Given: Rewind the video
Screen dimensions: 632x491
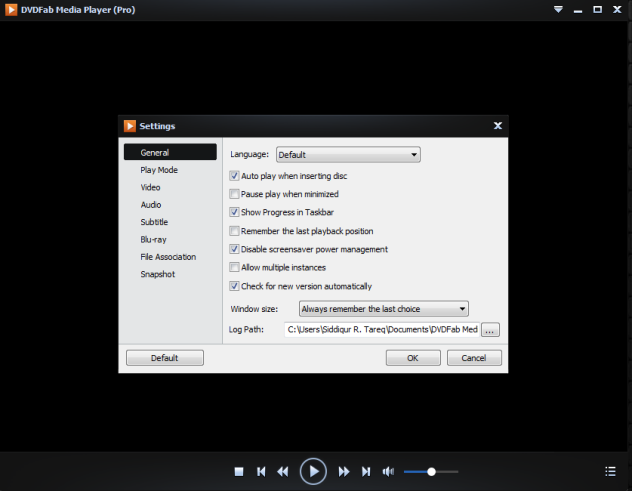Looking at the screenshot, I should 283,471.
